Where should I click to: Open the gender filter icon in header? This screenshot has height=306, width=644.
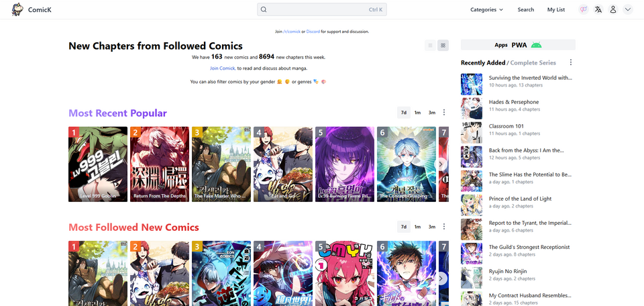tap(583, 9)
